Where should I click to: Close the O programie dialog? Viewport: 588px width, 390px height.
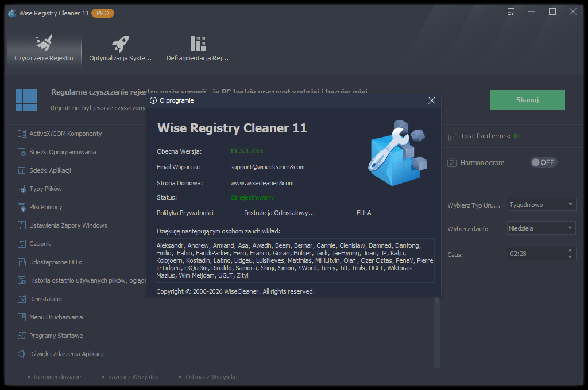coord(432,100)
